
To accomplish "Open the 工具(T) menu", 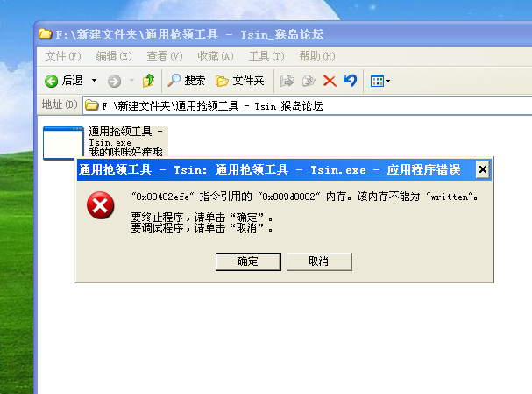I will click(266, 55).
